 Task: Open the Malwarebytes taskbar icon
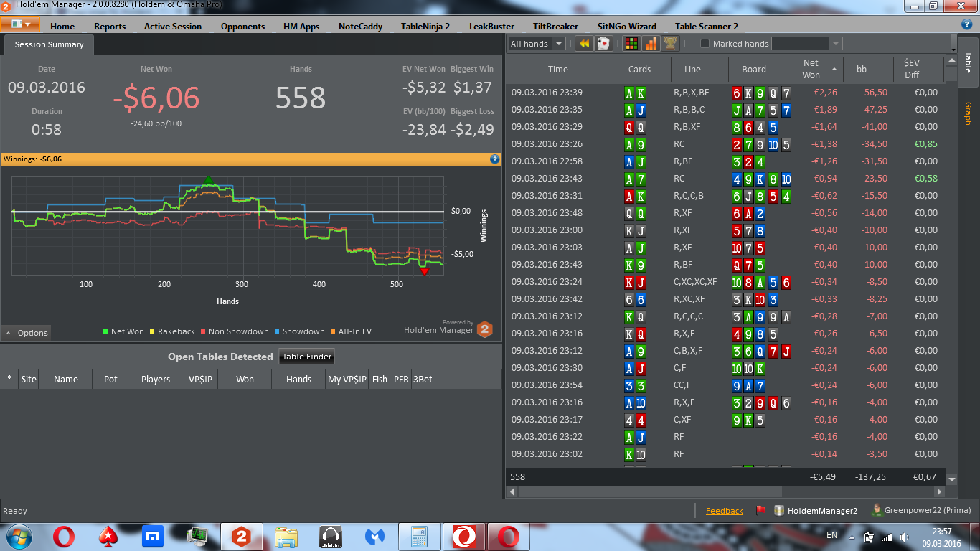(x=375, y=536)
